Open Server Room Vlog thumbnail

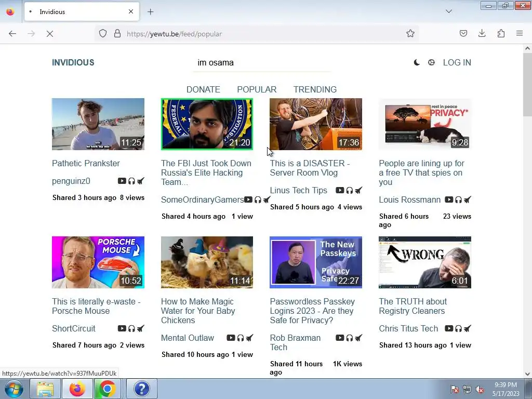[316, 124]
